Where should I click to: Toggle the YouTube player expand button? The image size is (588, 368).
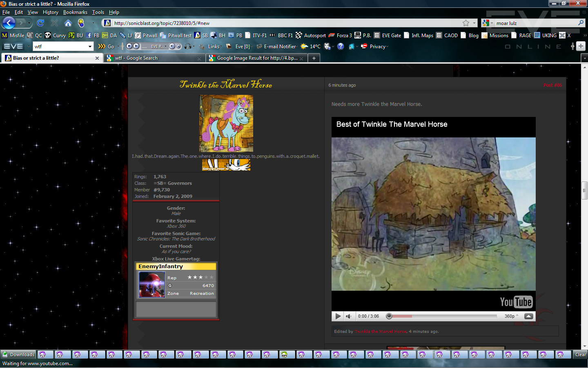point(528,316)
